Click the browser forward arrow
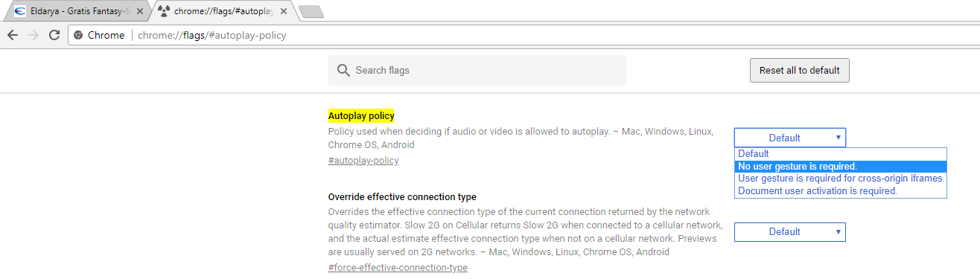 point(34,35)
